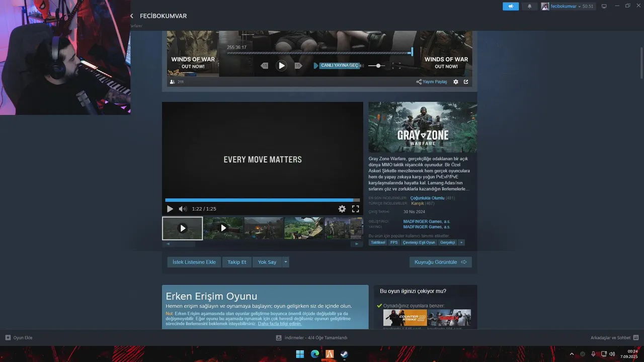Screen dimensions: 644x362
Task: Select the Çevrimiçi Eşli Oyun tag
Action: tap(419, 242)
